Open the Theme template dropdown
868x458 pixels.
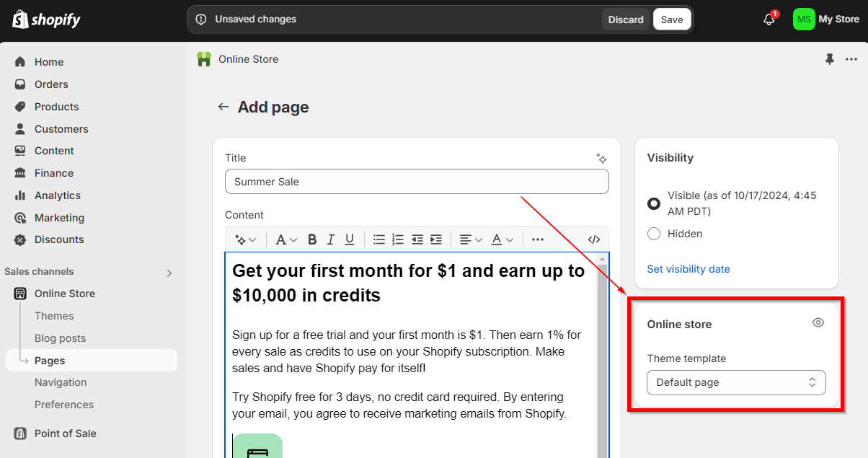pyautogui.click(x=736, y=382)
